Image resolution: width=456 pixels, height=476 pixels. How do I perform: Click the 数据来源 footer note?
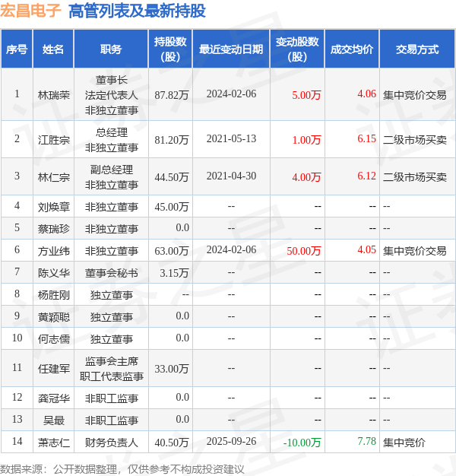(x=122, y=469)
